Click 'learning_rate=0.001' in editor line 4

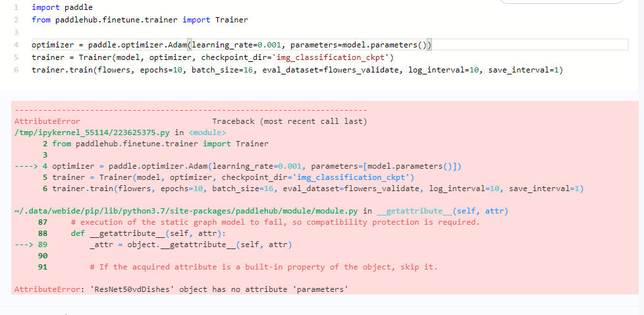238,45
